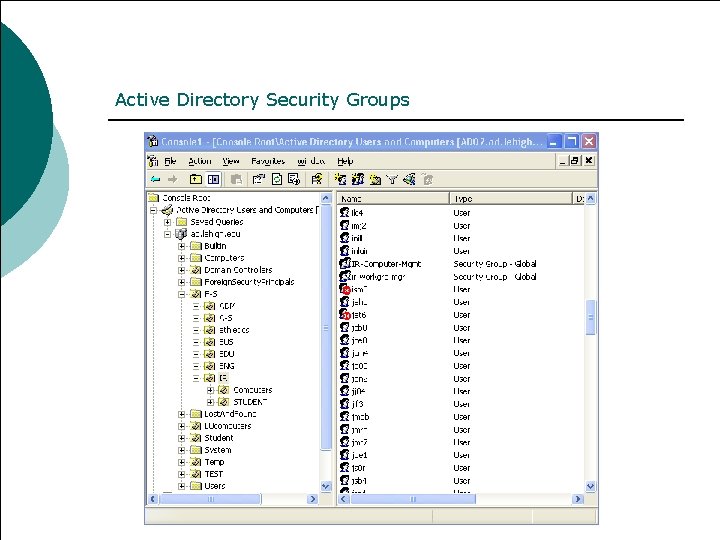
Task: Restore the inner console child window
Action: click(x=574, y=161)
